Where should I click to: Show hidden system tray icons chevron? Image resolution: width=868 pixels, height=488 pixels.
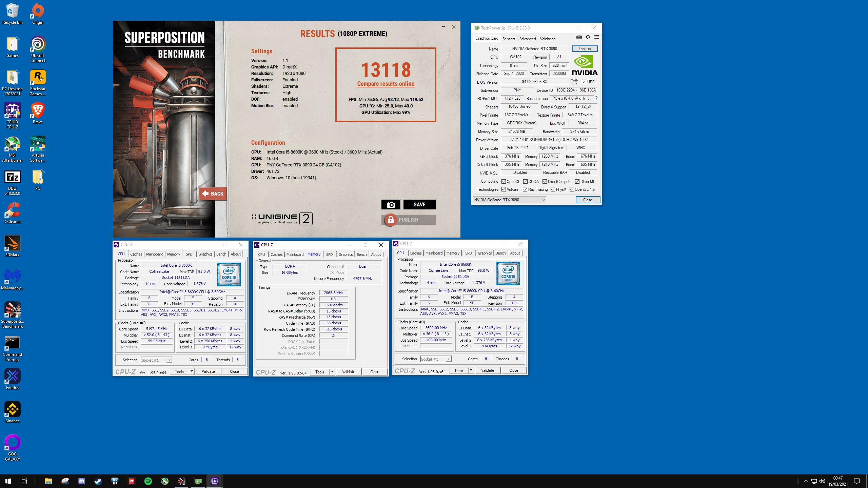[x=806, y=481]
